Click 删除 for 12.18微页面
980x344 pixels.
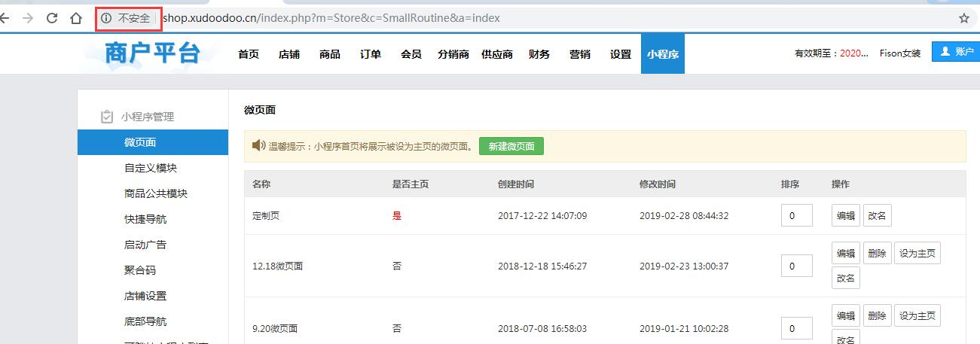coord(877,254)
